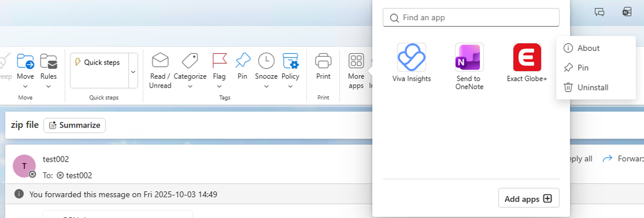Open the Exact Globe+ app

(x=527, y=57)
